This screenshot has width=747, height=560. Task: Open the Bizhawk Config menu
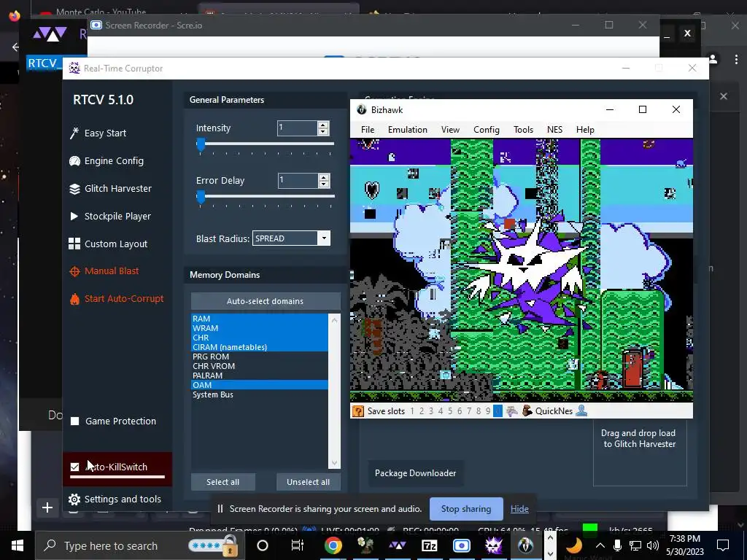pyautogui.click(x=487, y=130)
